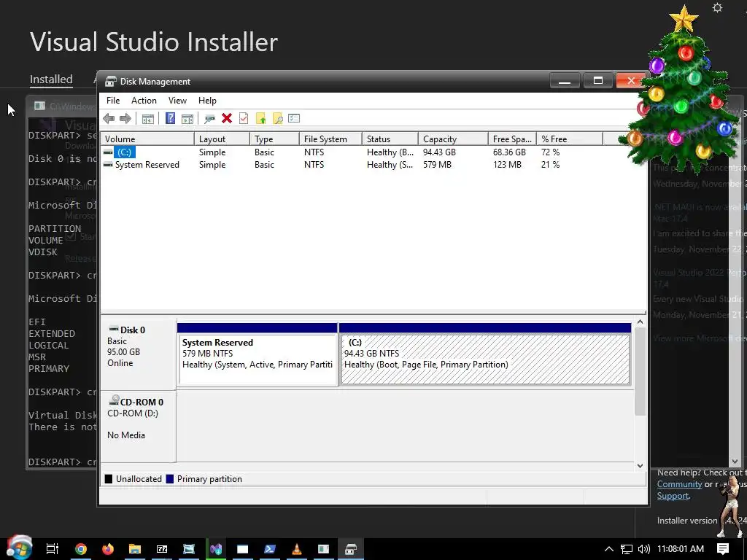Image resolution: width=747 pixels, height=560 pixels.
Task: Sort by the Volume column header
Action: 147,139
